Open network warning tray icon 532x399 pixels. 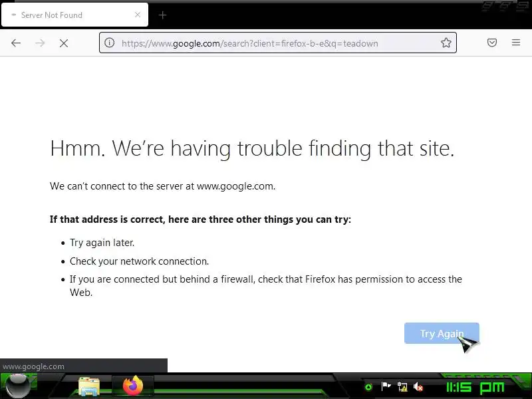[402, 387]
